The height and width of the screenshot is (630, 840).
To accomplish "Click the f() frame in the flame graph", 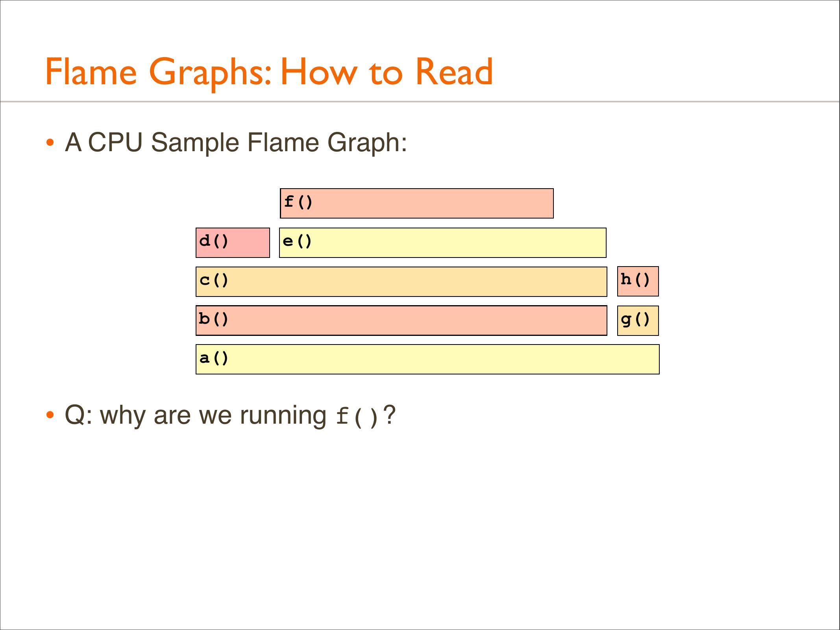I will point(416,204).
